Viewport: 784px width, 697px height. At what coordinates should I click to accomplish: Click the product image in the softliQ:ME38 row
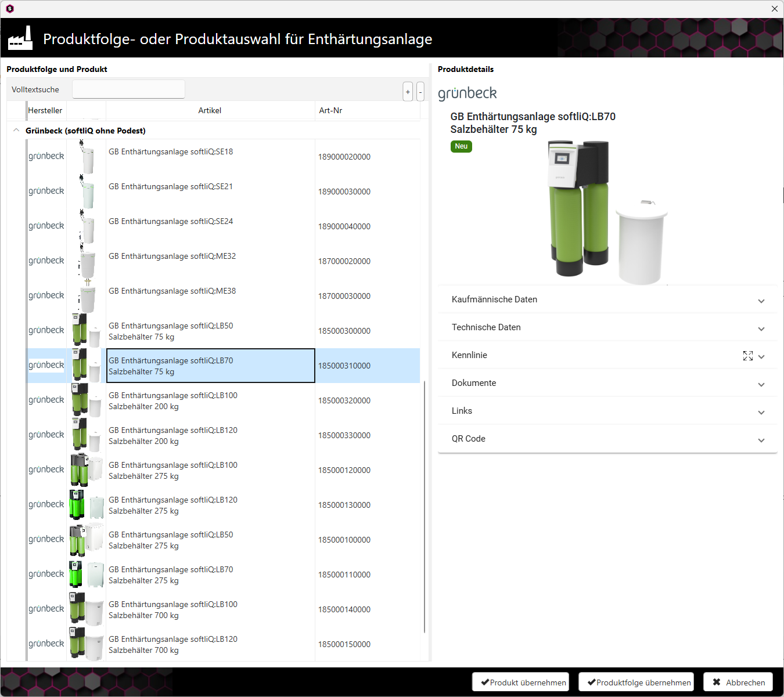pyautogui.click(x=87, y=296)
